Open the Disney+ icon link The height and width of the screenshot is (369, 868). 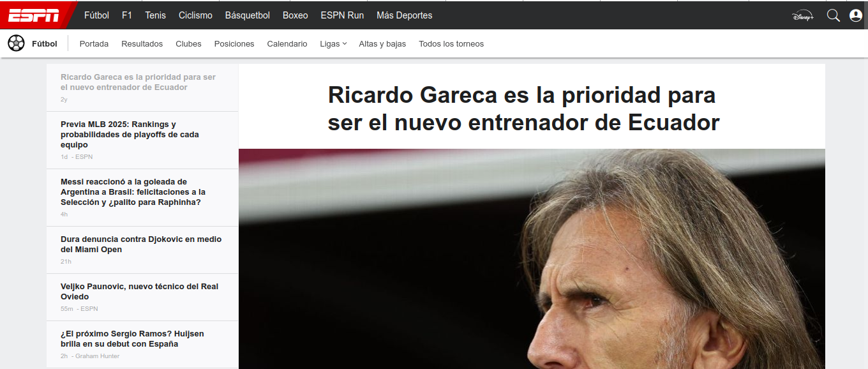(802, 16)
